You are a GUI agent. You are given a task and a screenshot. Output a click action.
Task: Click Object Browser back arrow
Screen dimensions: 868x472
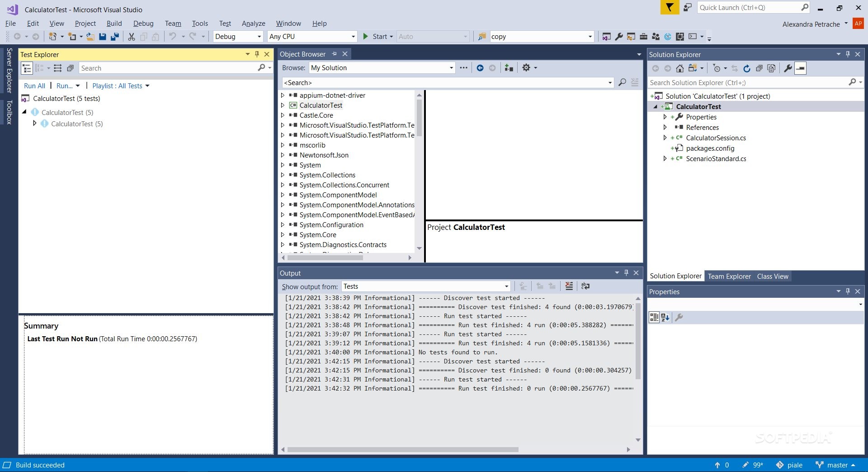pyautogui.click(x=480, y=68)
